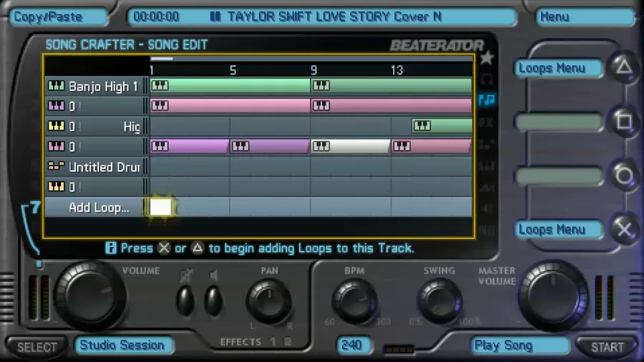The image size is (644, 362).
Task: Click the star favorites icon beside the track grid
Action: [487, 58]
